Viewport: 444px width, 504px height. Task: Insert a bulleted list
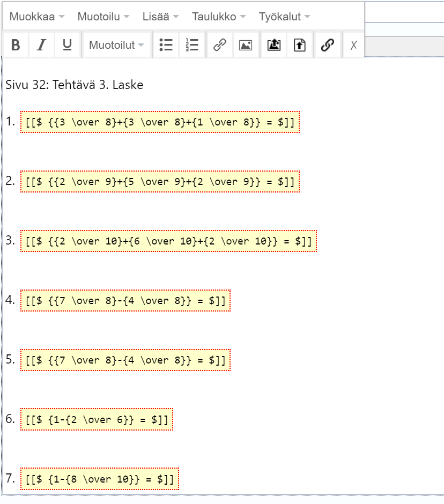[166, 46]
